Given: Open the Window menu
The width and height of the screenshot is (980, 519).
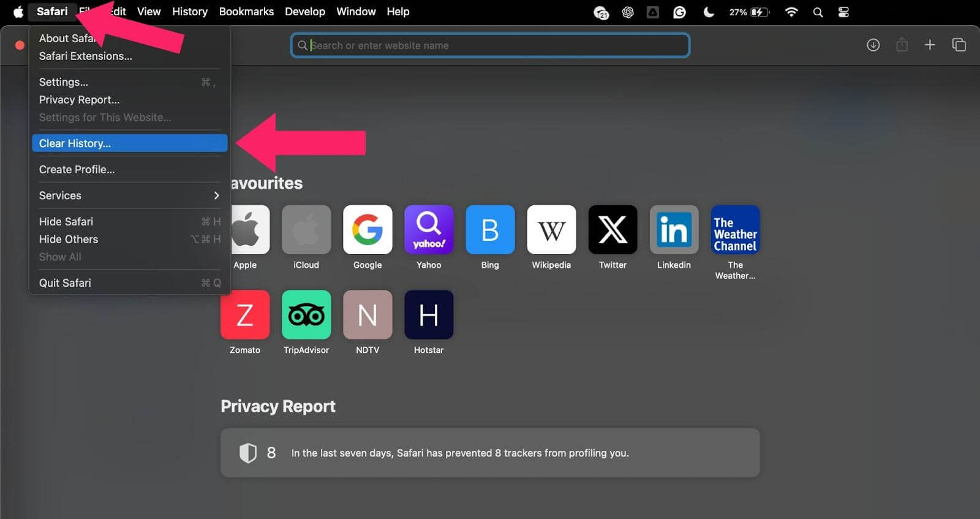Looking at the screenshot, I should (x=356, y=12).
